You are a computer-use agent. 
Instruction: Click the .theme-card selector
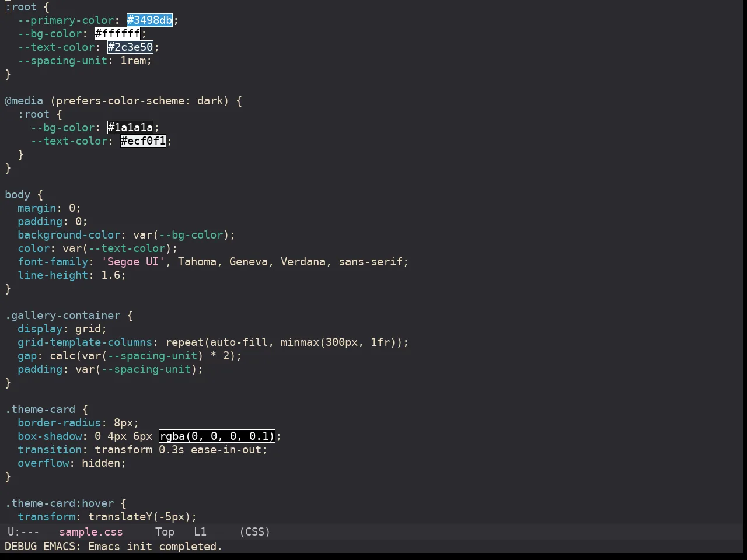[x=40, y=409]
